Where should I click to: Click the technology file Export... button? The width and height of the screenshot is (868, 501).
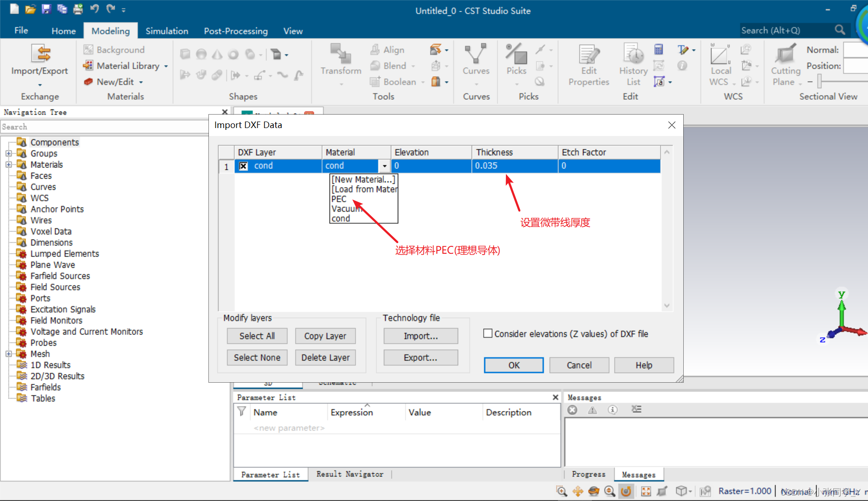(421, 358)
